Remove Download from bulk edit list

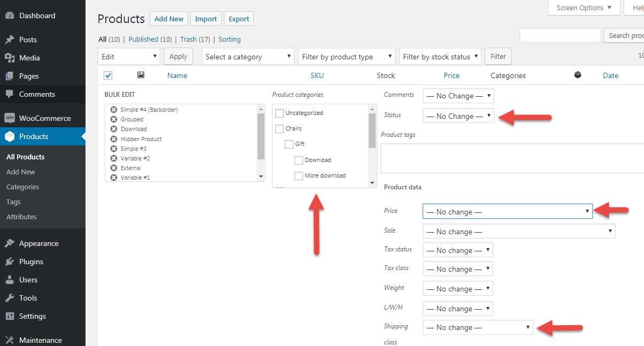point(114,129)
